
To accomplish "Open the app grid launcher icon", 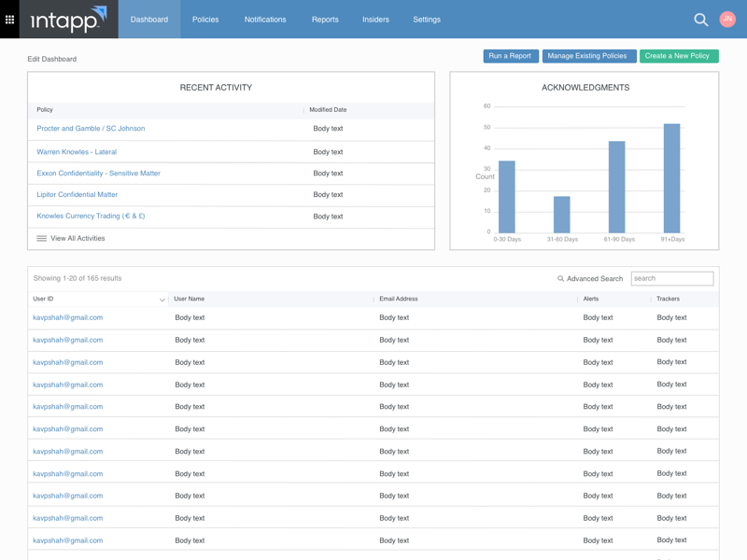I will [9, 19].
